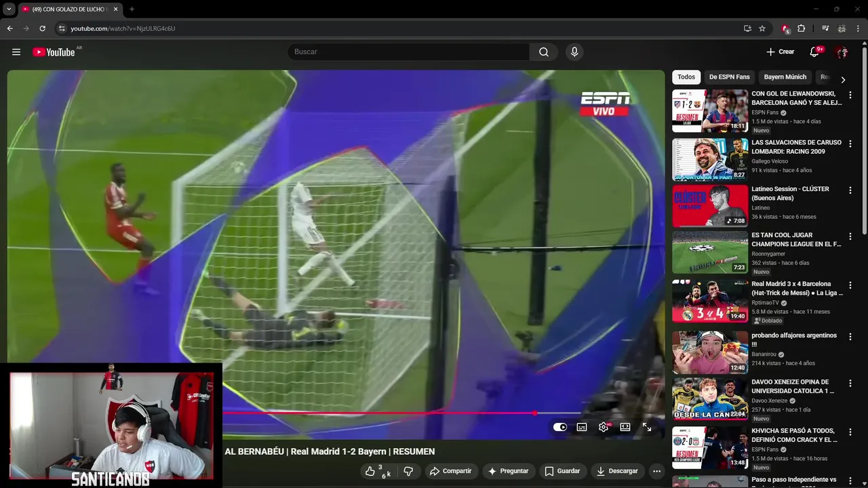
Task: Open 'probando alfajores argentinos' video title
Action: (x=794, y=340)
